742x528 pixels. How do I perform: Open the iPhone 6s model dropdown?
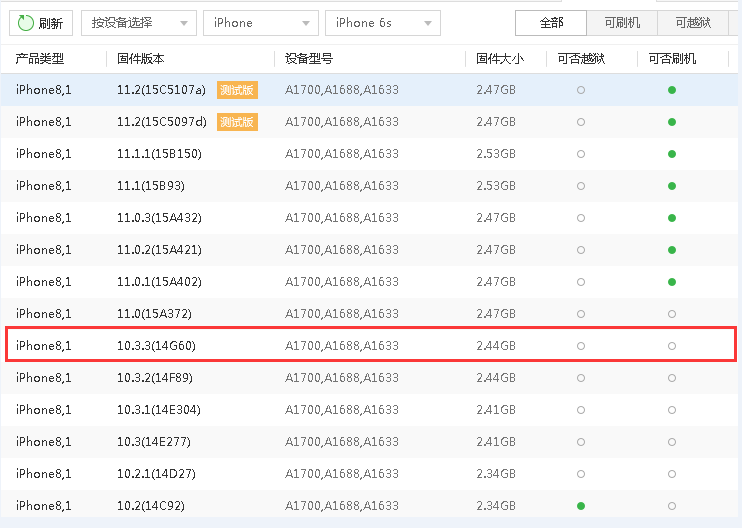point(383,23)
